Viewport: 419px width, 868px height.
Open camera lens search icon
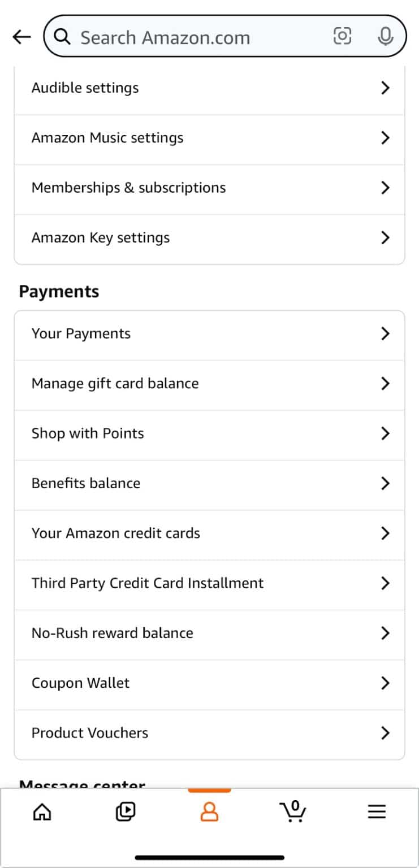pyautogui.click(x=342, y=36)
